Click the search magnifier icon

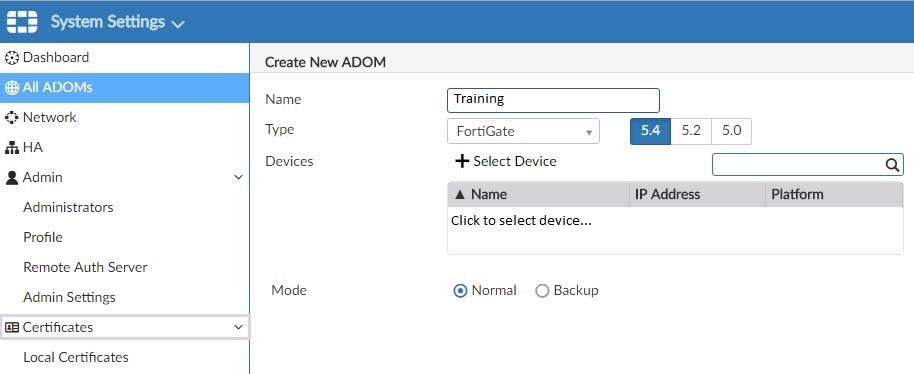coord(892,165)
